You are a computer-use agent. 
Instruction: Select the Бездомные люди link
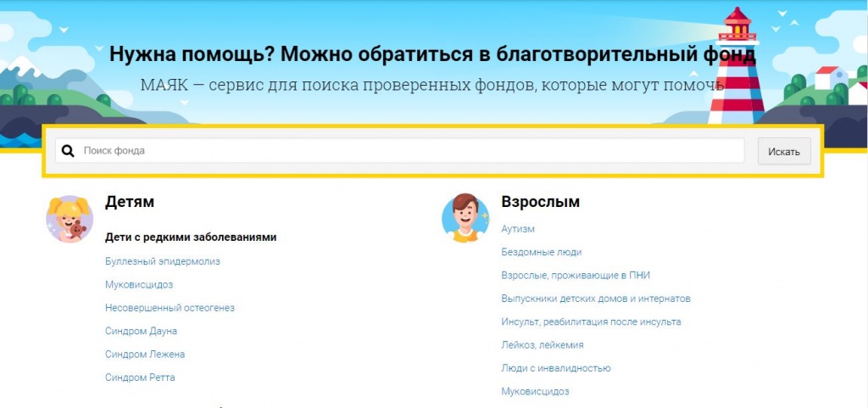pos(541,252)
